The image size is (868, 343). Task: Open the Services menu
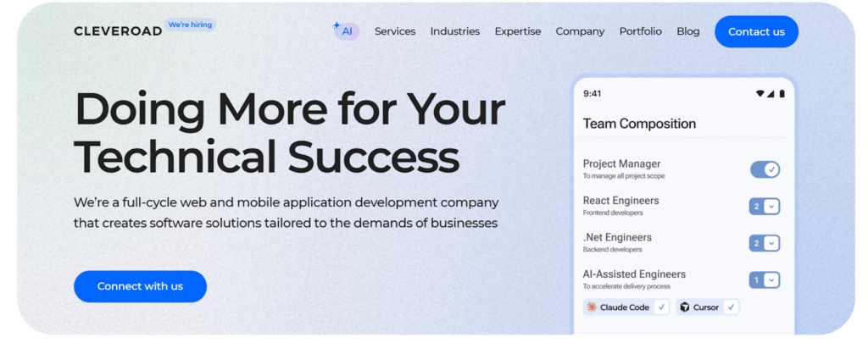[395, 31]
